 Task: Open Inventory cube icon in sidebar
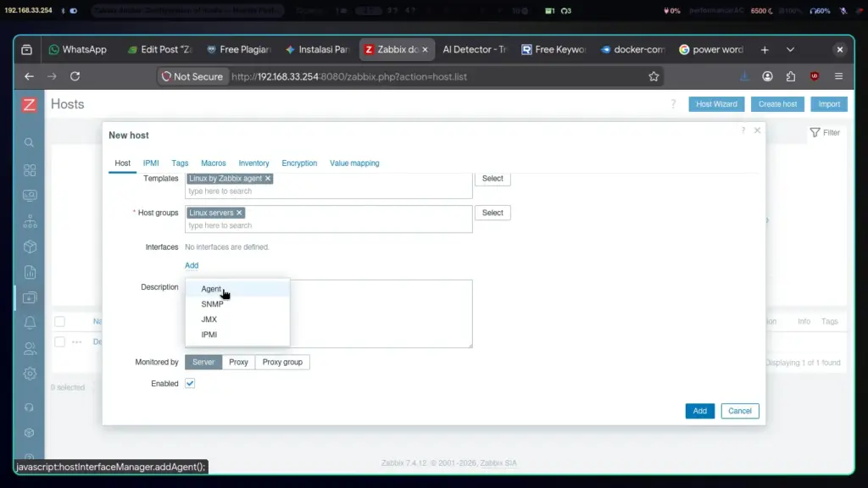tap(30, 247)
